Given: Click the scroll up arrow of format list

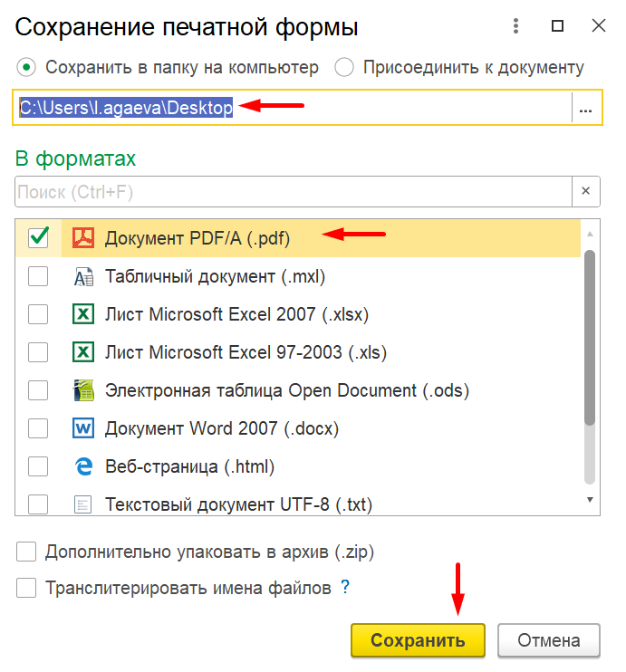Looking at the screenshot, I should pyautogui.click(x=590, y=234).
